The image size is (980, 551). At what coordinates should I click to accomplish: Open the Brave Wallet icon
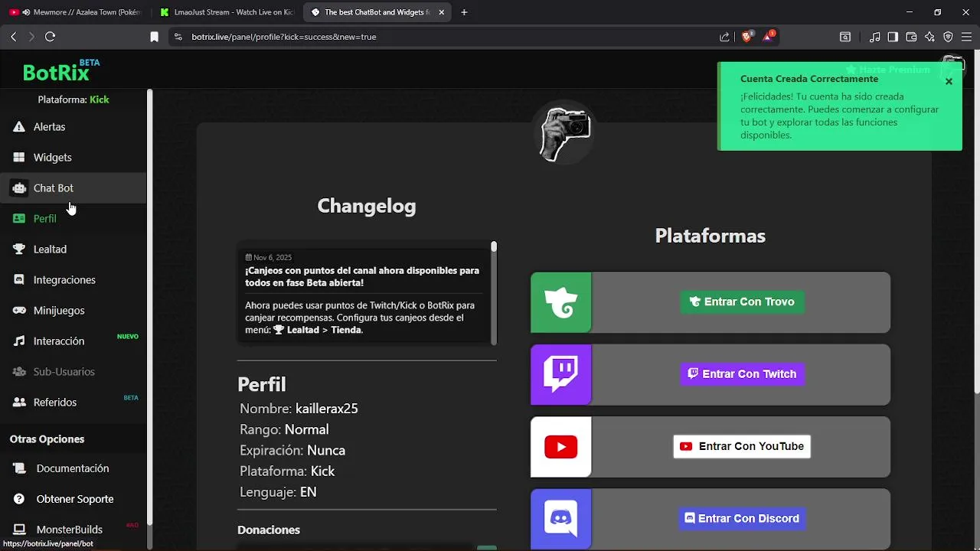(911, 37)
